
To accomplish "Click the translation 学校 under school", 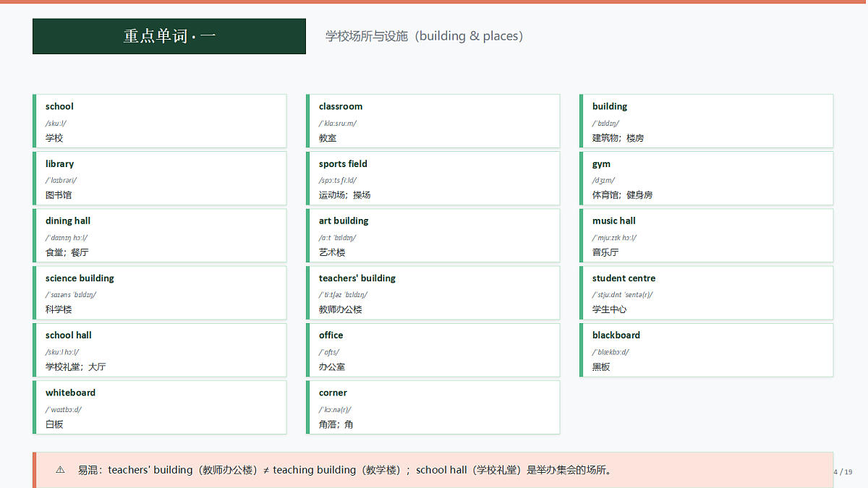I will [x=54, y=138].
